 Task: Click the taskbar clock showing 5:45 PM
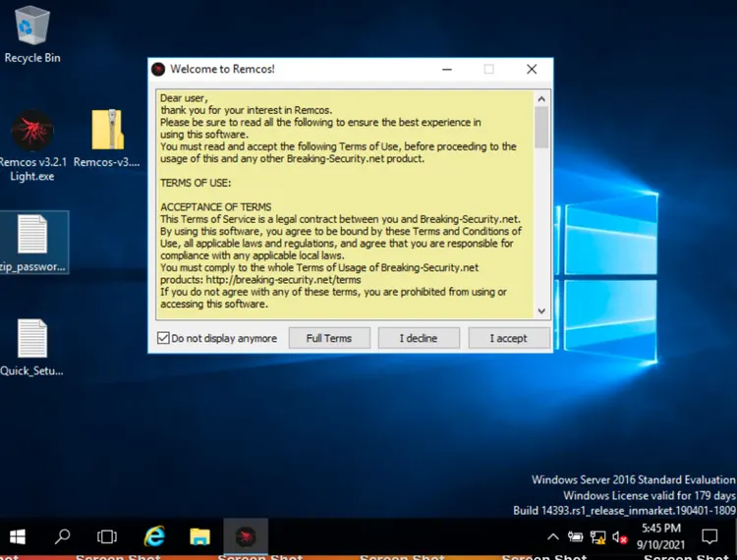tap(661, 536)
